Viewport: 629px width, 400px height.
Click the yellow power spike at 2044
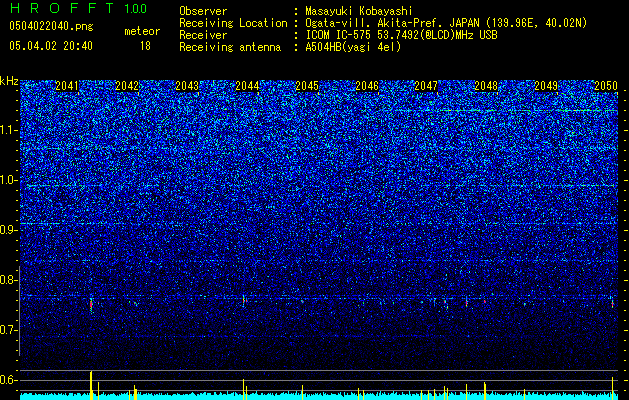(243, 389)
